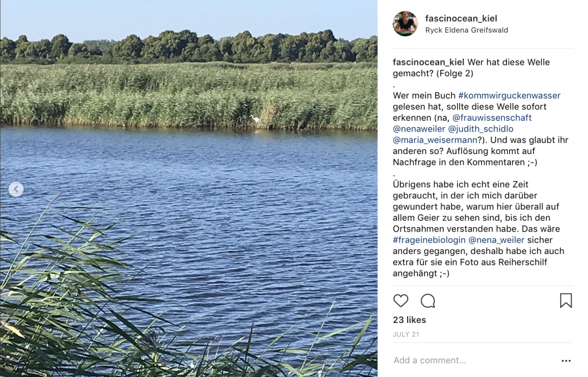588x377 pixels.
Task: Click the fascinocean_kiel username in header
Action: (461, 18)
